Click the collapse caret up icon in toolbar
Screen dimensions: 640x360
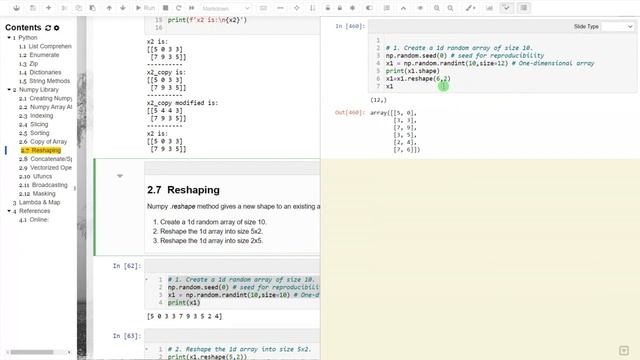coord(403,8)
